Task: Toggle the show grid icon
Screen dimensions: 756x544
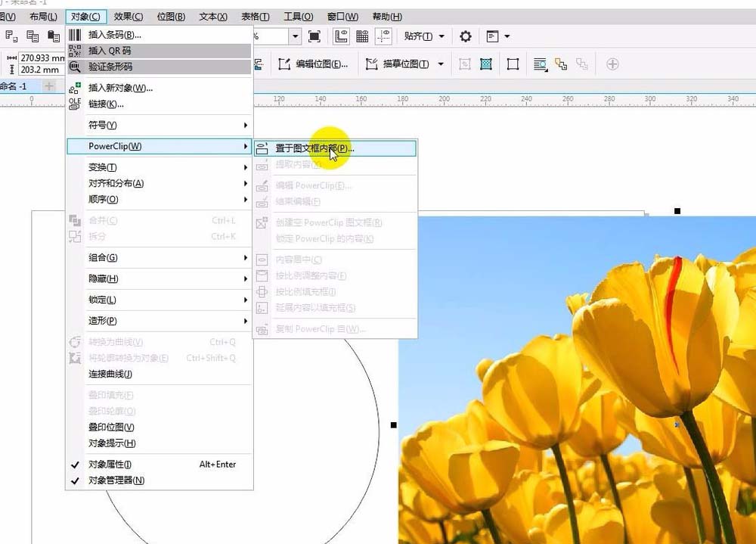Action: [x=362, y=36]
